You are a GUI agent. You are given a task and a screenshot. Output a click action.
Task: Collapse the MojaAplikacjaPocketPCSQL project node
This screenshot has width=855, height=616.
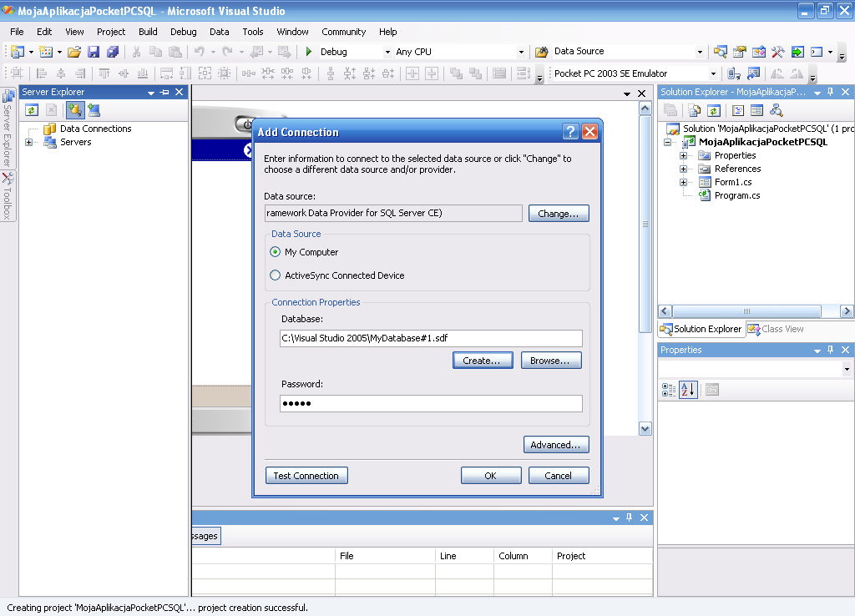(667, 142)
